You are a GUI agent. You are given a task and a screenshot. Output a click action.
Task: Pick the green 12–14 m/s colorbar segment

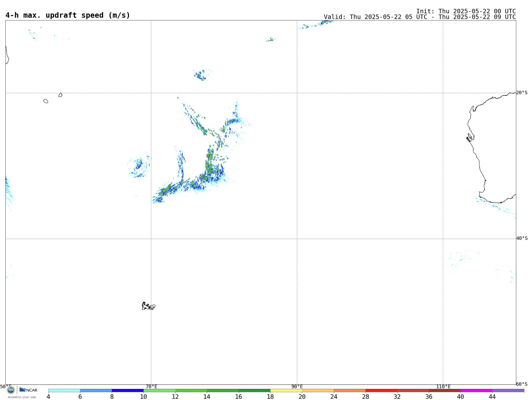(x=191, y=390)
